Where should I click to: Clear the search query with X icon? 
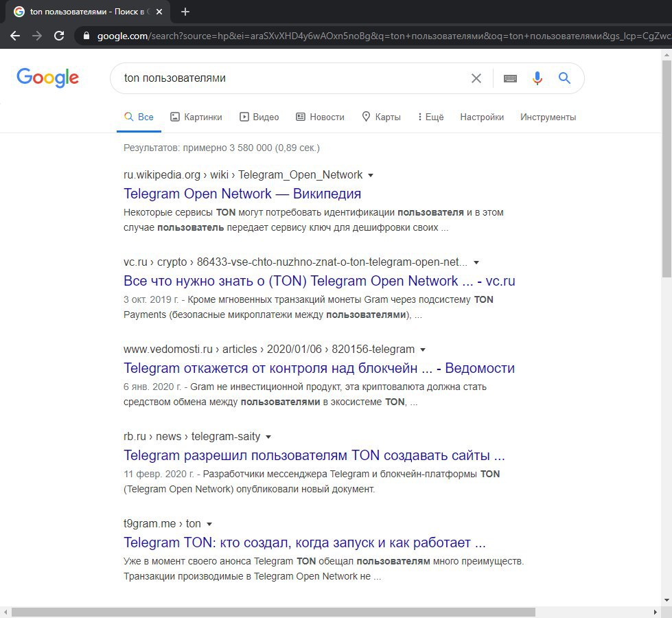coord(476,78)
